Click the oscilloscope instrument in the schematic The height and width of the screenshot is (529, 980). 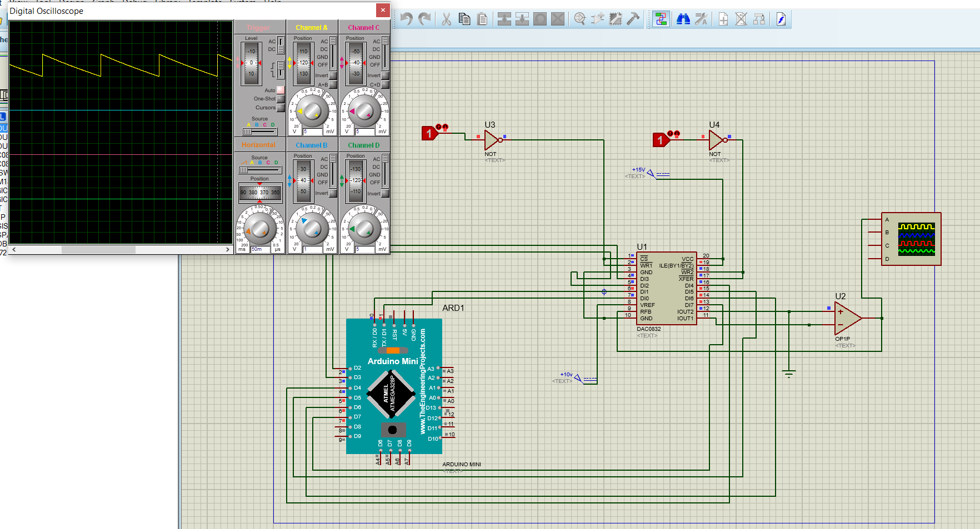[911, 239]
